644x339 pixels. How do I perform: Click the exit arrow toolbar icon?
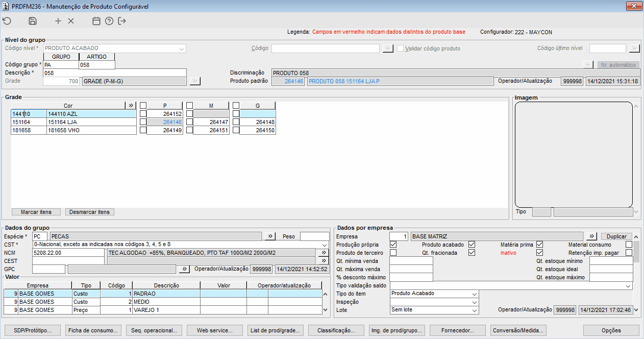tap(122, 21)
